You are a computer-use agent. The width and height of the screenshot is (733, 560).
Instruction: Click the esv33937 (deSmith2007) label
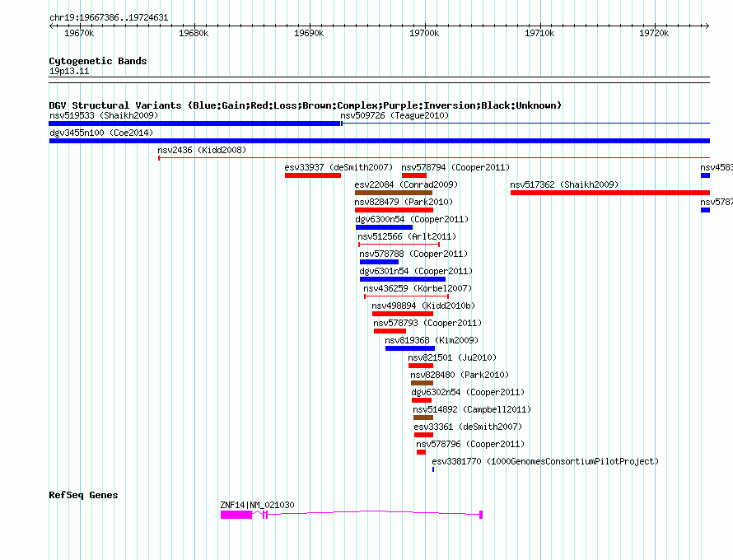(338, 167)
